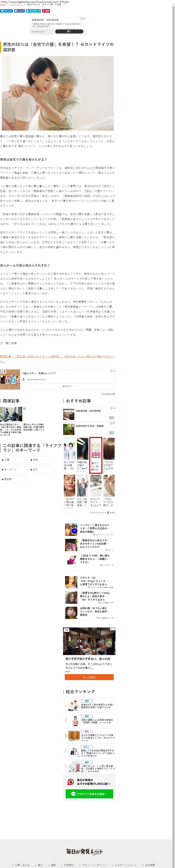
Task: Click the サイトへ ad button
Action: click(x=67, y=386)
